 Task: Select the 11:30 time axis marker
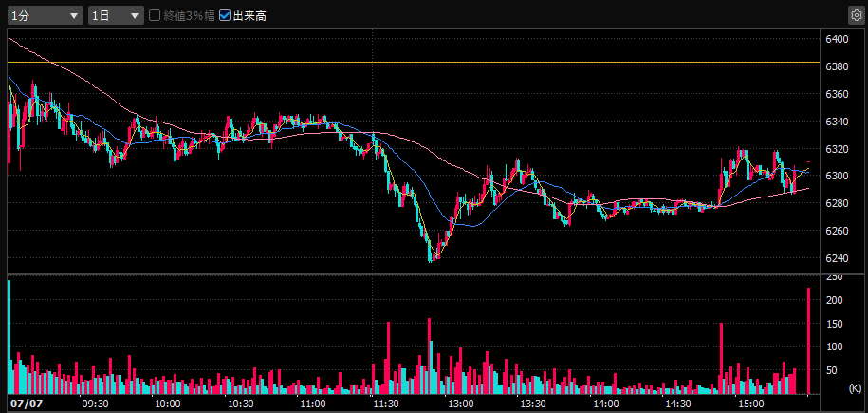pyautogui.click(x=387, y=403)
